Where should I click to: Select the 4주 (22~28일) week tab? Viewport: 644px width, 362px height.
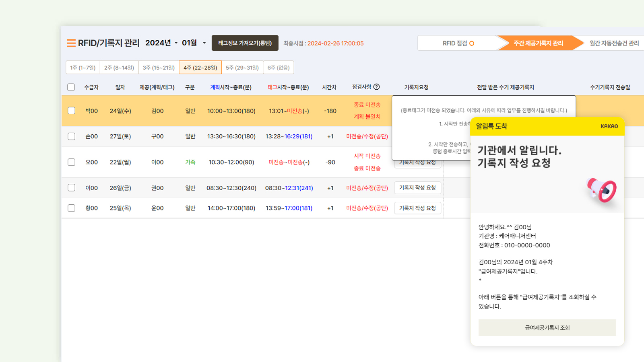200,68
